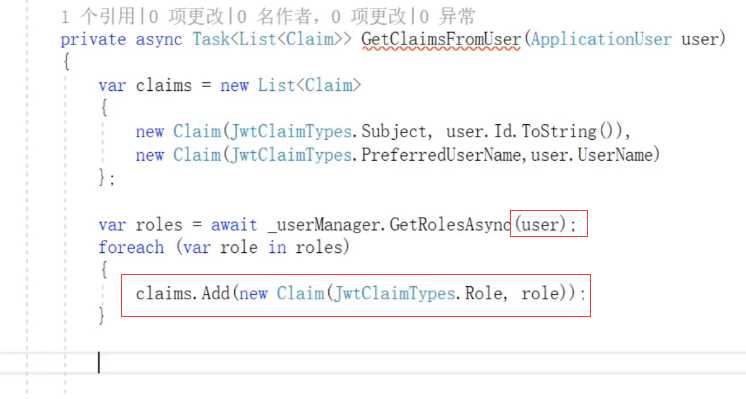Click the "private" keyword in method signature
Viewport: 746px width, 399px height.
[93, 39]
